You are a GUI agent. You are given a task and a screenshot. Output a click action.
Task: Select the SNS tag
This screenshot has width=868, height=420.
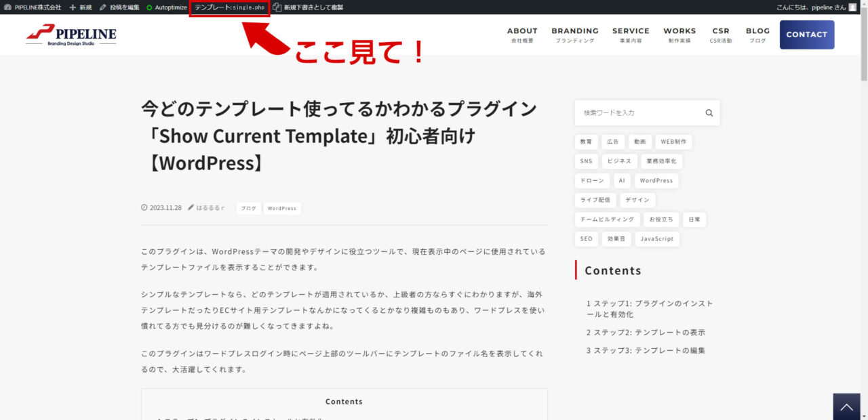click(x=586, y=161)
